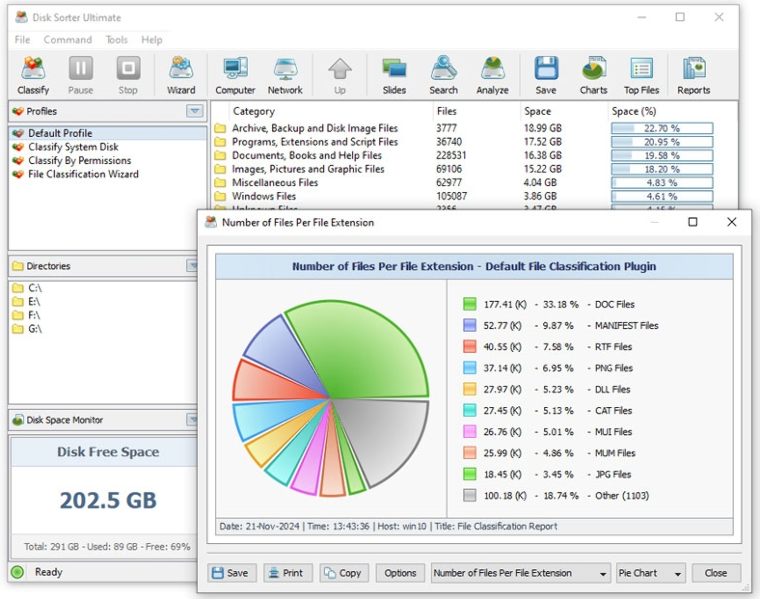Copy the chart to clipboard
Screen dimensions: 760x599
[344, 573]
